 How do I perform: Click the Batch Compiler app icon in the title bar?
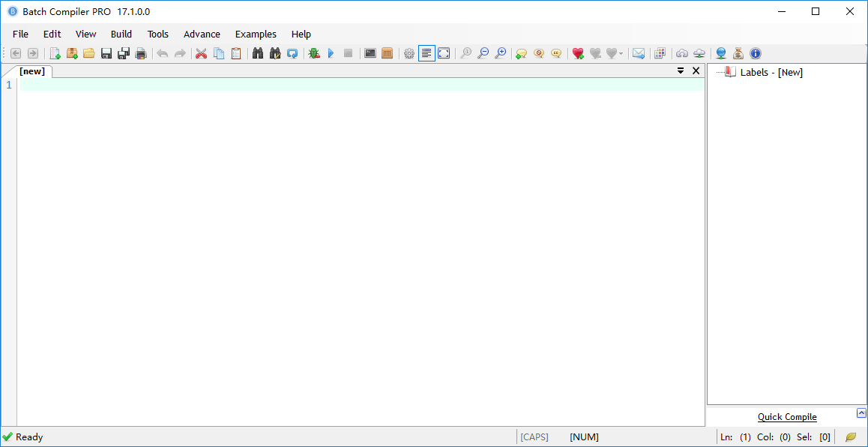tap(12, 12)
